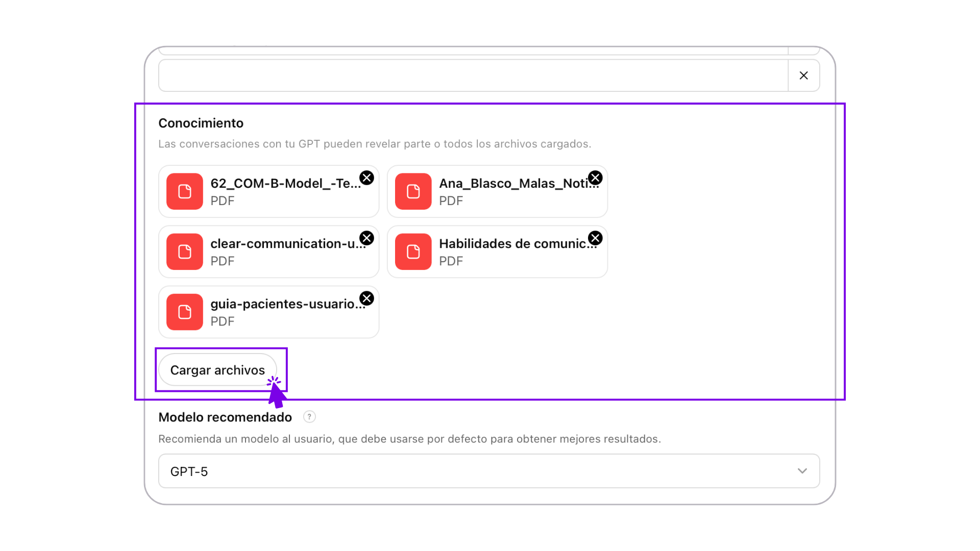Open the Modelo recomendado help tooltip icon
This screenshot has height=551, width=980.
point(309,417)
